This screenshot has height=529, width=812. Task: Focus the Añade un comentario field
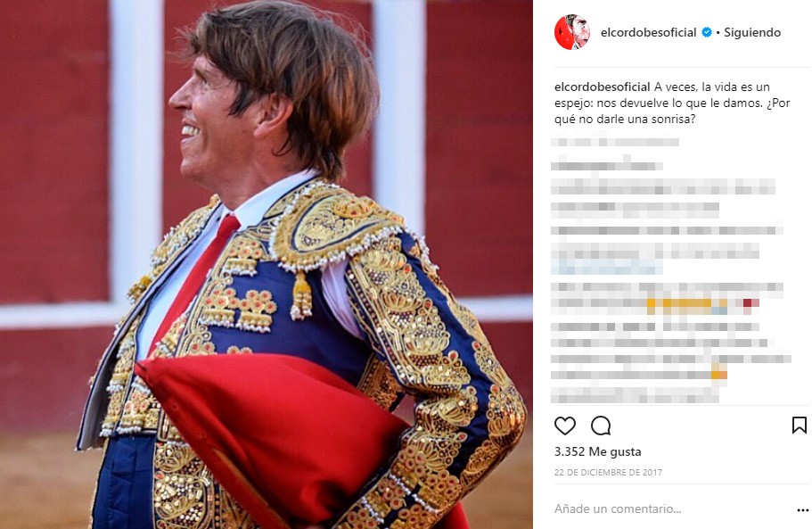pyautogui.click(x=673, y=508)
